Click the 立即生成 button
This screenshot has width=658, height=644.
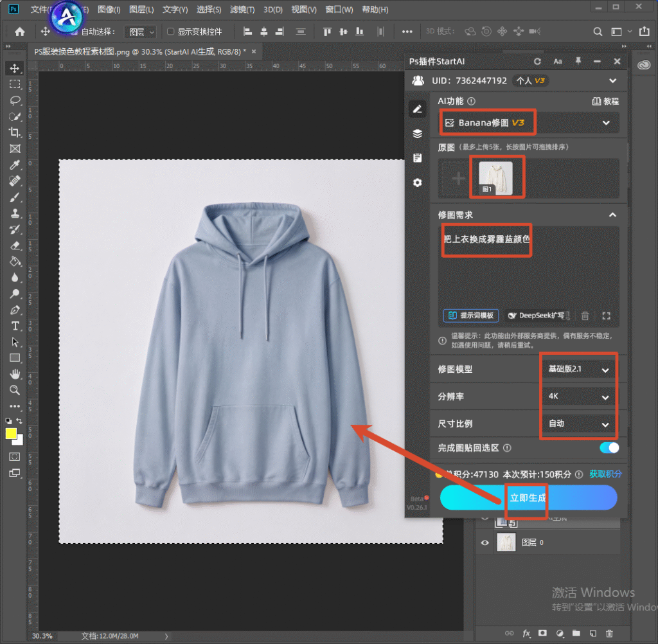click(x=528, y=498)
